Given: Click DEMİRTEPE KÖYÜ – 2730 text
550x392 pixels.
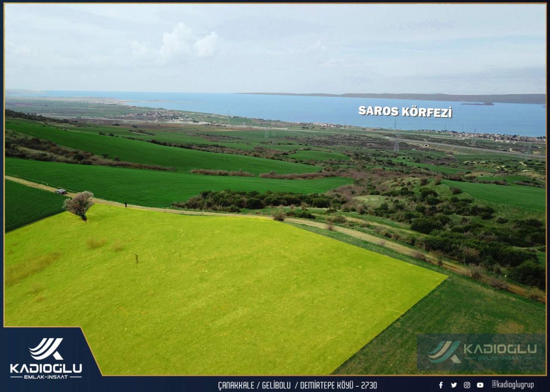Looking at the screenshot, I should click(338, 385).
